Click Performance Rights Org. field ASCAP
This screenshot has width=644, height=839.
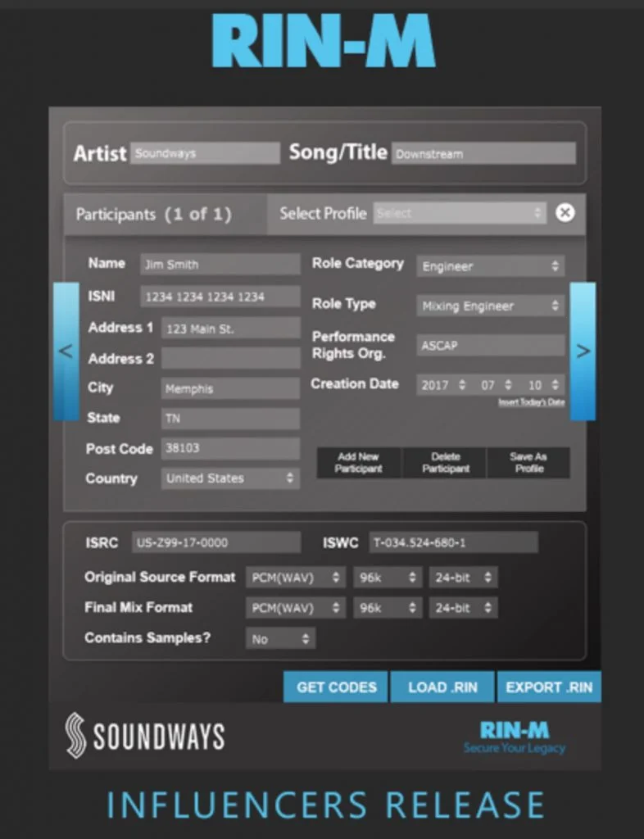[x=491, y=345]
